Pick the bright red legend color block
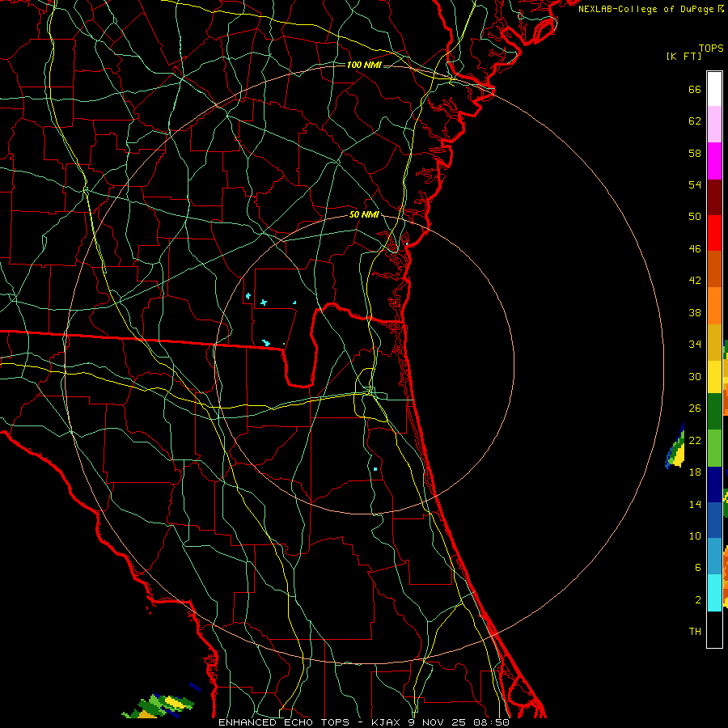This screenshot has height=728, width=728. pyautogui.click(x=714, y=233)
